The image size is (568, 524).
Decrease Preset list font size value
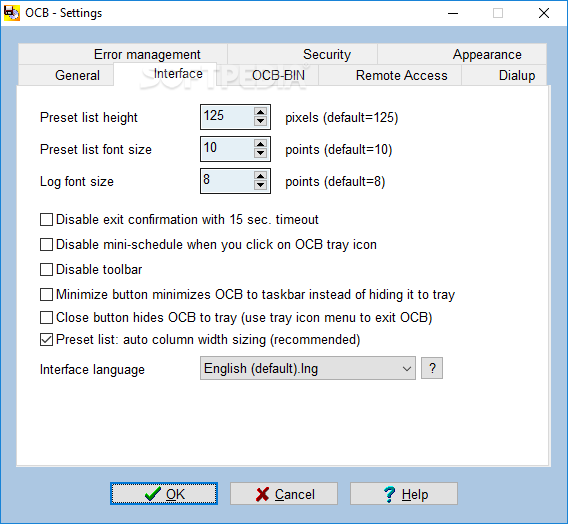(260, 153)
